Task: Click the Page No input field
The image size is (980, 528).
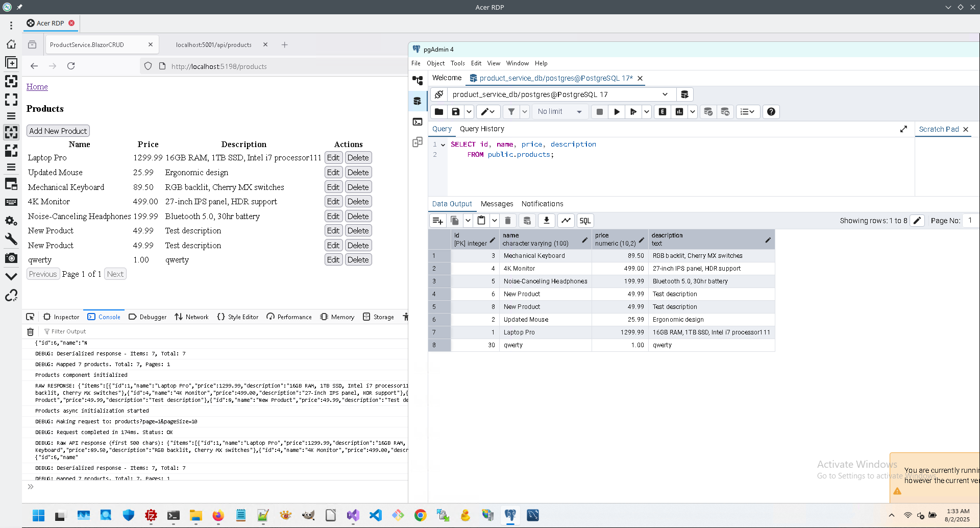Action: (970, 221)
